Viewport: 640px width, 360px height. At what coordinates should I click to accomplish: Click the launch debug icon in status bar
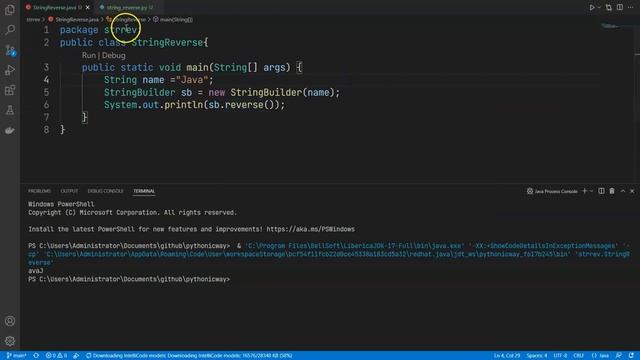coord(76,356)
